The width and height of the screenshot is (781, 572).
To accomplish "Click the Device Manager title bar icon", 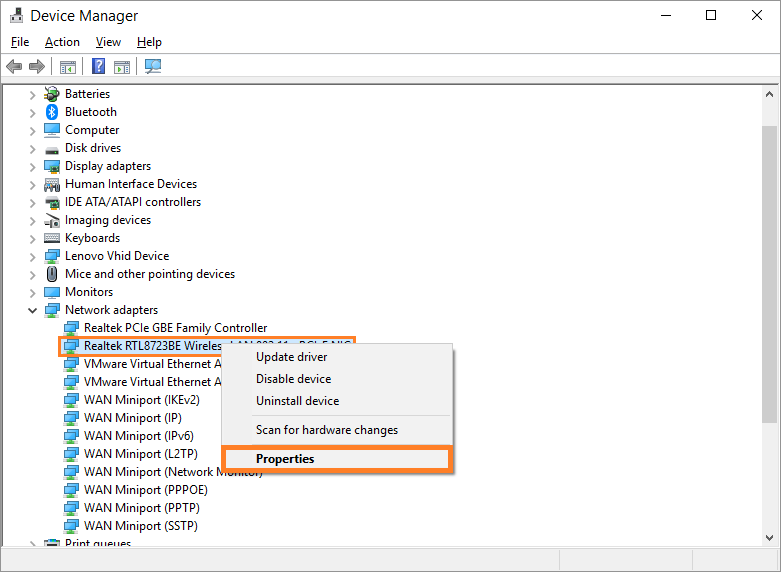I will (16, 15).
